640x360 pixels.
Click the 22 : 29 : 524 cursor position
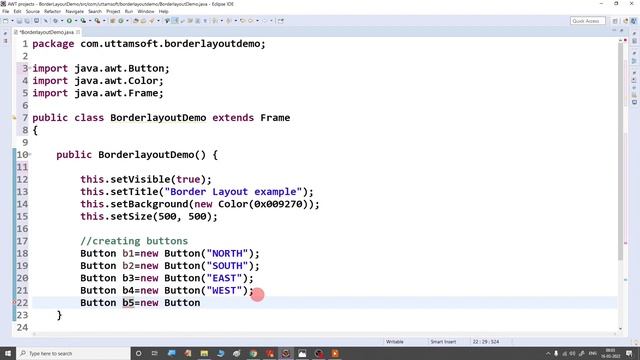click(x=486, y=342)
